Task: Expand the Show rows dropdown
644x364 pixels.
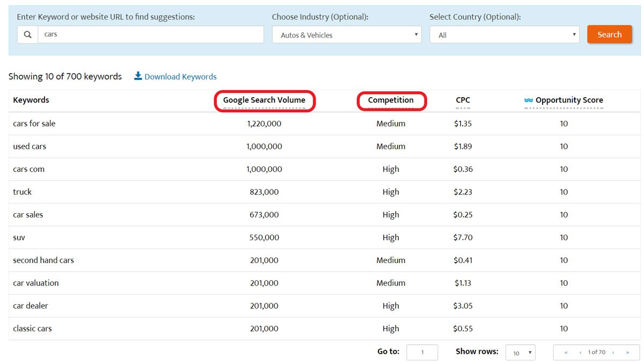Action: (521, 353)
